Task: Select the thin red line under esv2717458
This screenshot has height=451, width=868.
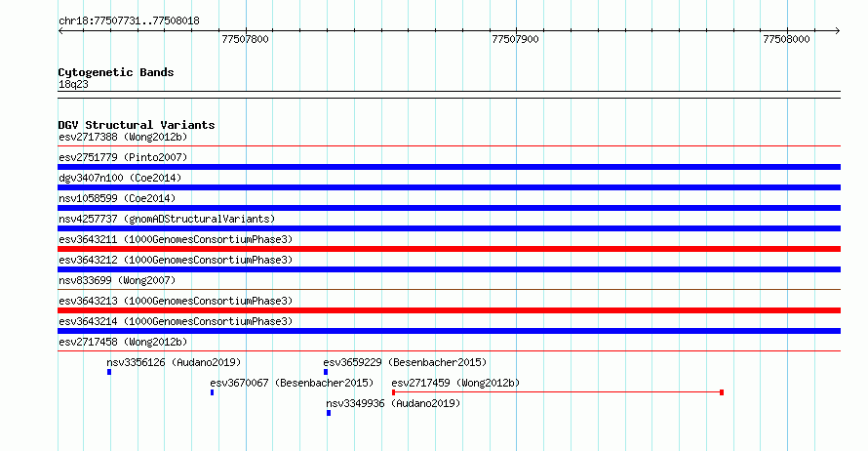Action: coord(449,350)
